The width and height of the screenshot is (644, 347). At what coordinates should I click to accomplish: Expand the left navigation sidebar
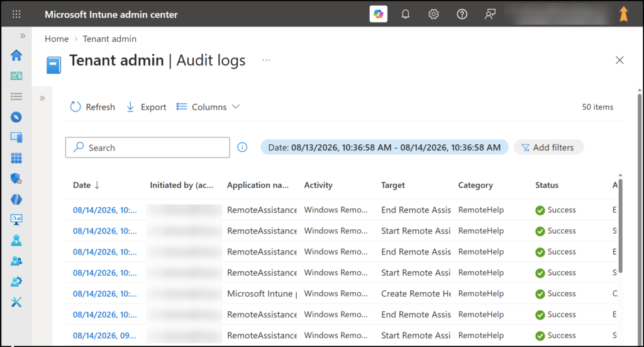point(23,36)
